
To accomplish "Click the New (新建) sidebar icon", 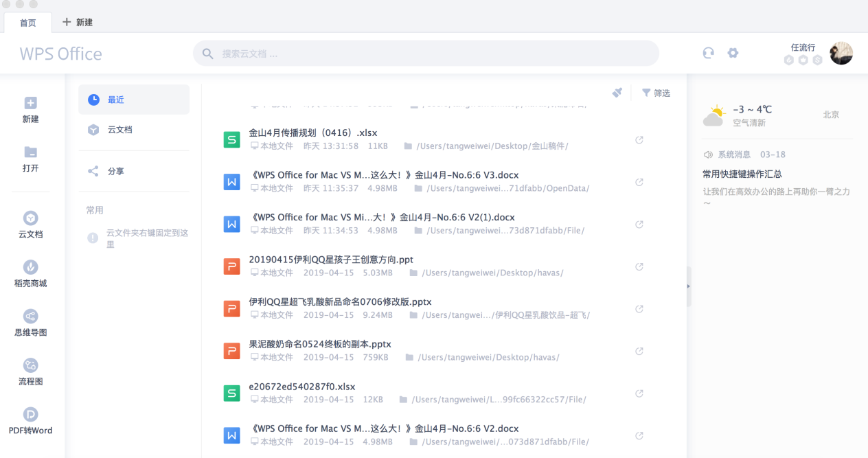I will tap(30, 103).
